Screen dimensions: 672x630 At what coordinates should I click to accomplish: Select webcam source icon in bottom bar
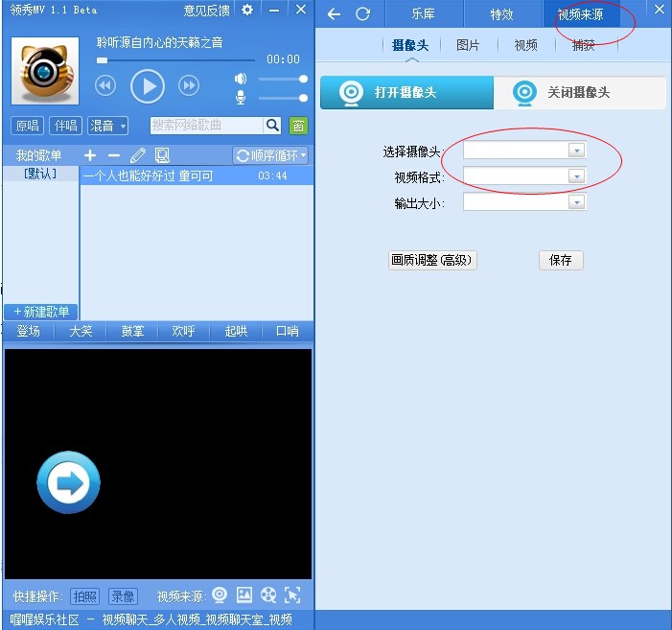pyautogui.click(x=220, y=595)
